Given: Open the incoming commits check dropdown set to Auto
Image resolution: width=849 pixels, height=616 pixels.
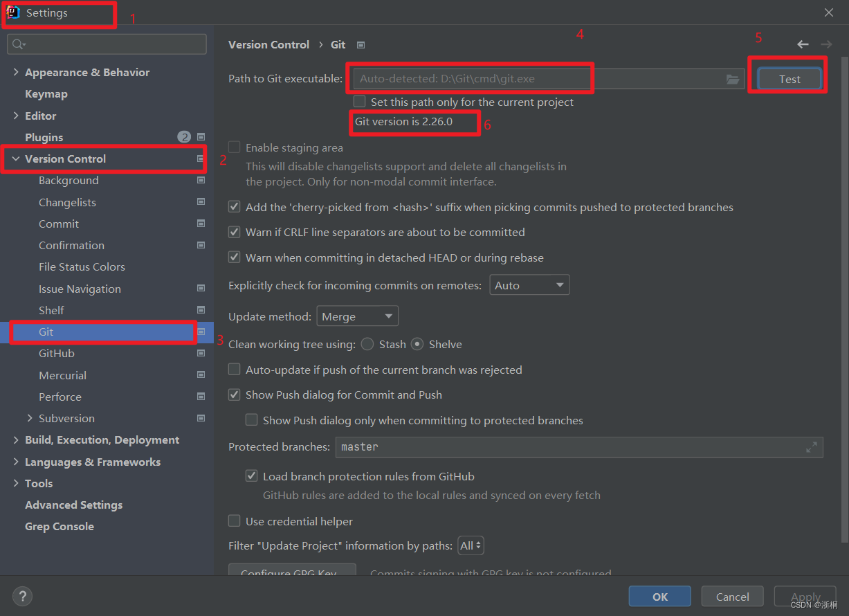Looking at the screenshot, I should click(529, 285).
